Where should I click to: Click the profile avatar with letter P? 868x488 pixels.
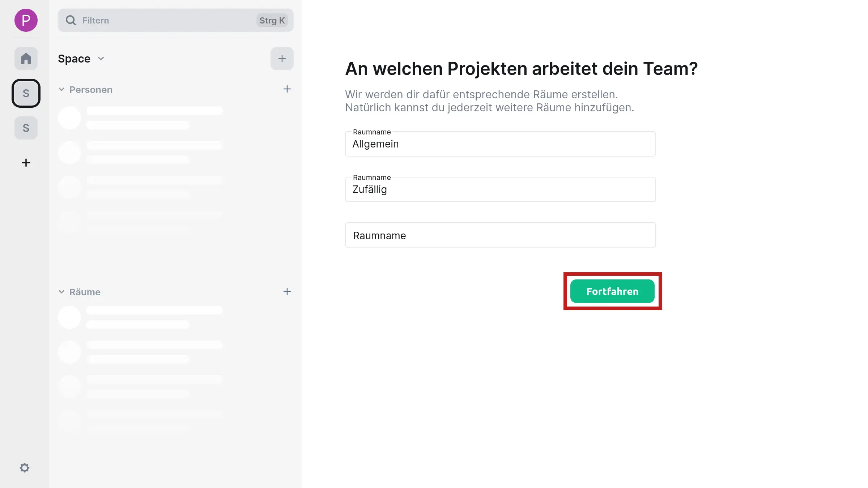(26, 21)
